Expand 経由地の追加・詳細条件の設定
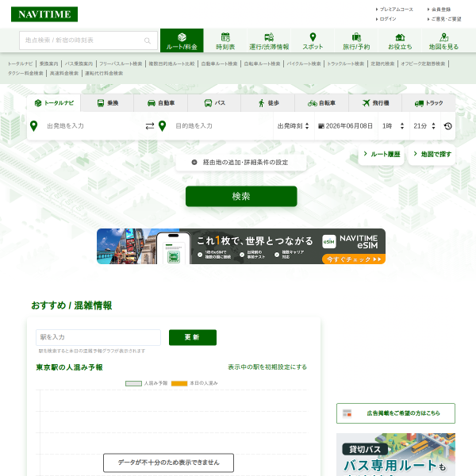Image resolution: width=476 pixels, height=476 pixels. point(240,163)
